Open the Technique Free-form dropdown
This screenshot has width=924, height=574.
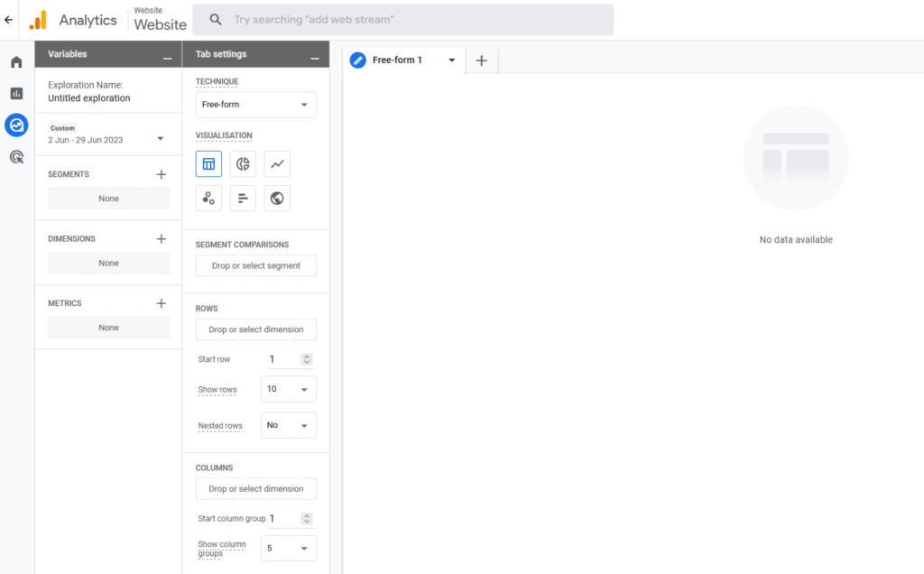(255, 105)
